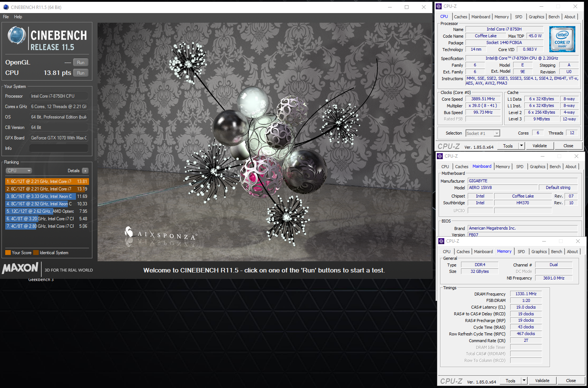Open Graphics tab in top CPU-Z window
The image size is (588, 388).
click(537, 17)
